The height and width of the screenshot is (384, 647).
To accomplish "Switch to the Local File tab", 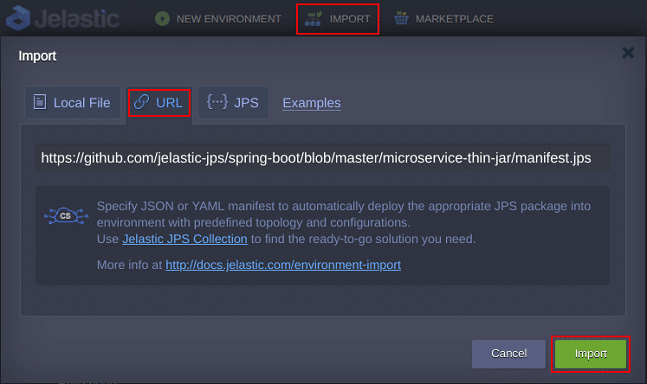I will (72, 102).
